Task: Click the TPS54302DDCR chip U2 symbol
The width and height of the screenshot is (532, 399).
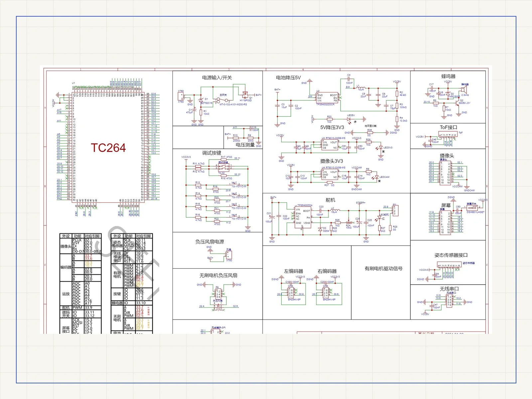Action: pos(327,98)
